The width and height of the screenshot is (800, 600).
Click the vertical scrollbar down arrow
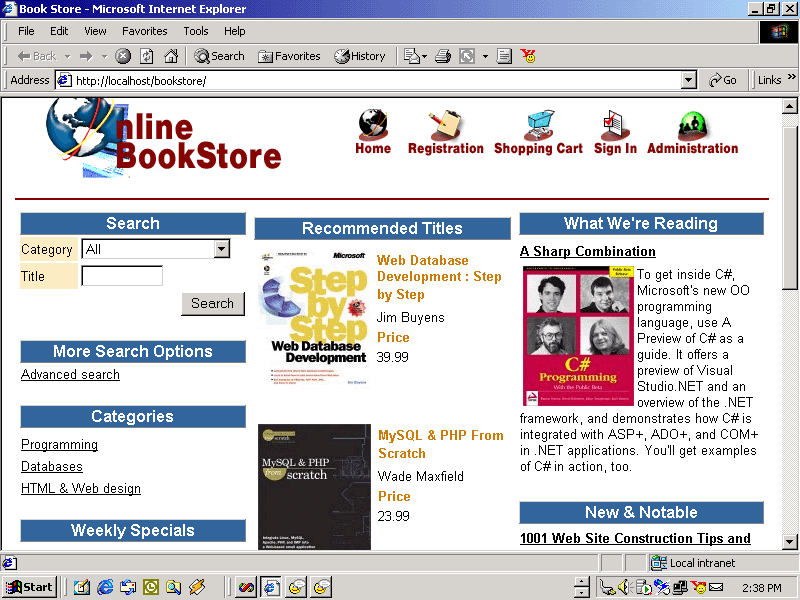789,541
